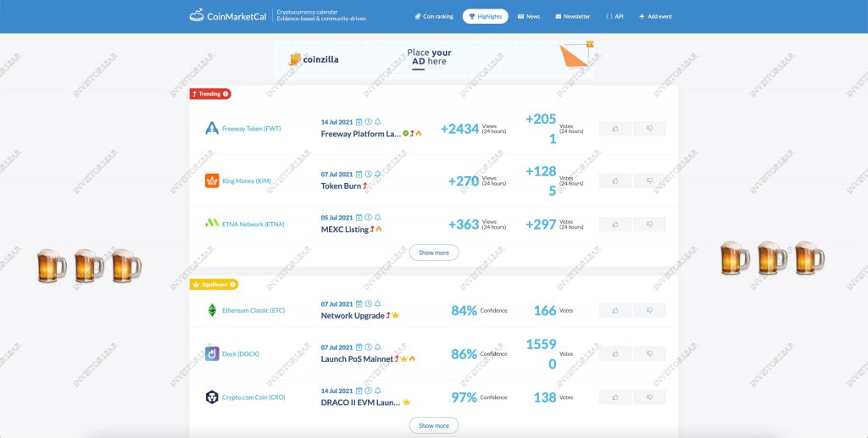
Task: Open the Network Upgrade event
Action: click(x=353, y=316)
